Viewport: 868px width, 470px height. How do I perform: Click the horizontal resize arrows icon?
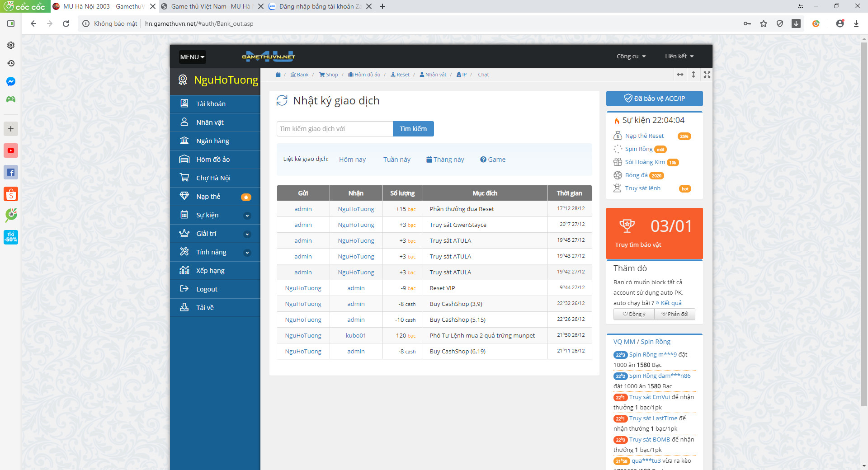pyautogui.click(x=680, y=75)
